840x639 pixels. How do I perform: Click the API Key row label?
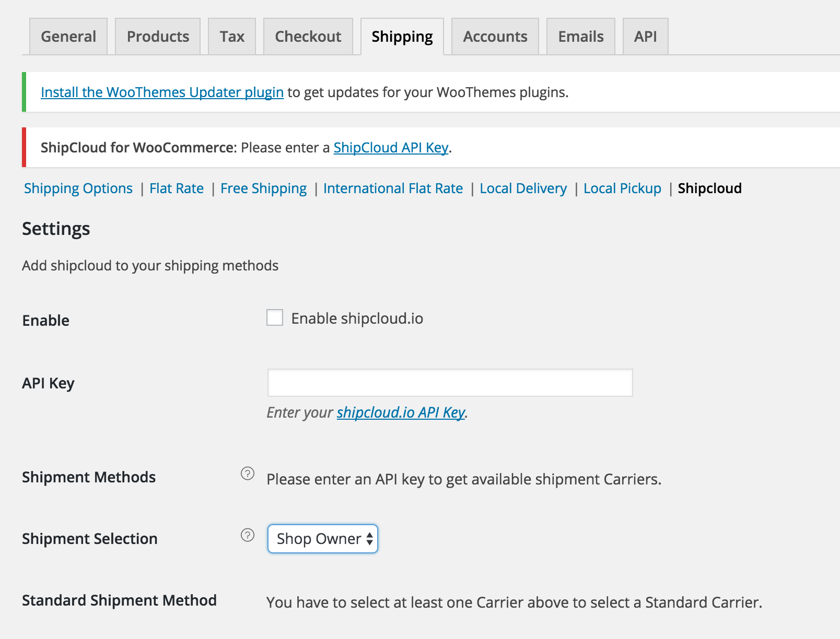click(x=48, y=383)
